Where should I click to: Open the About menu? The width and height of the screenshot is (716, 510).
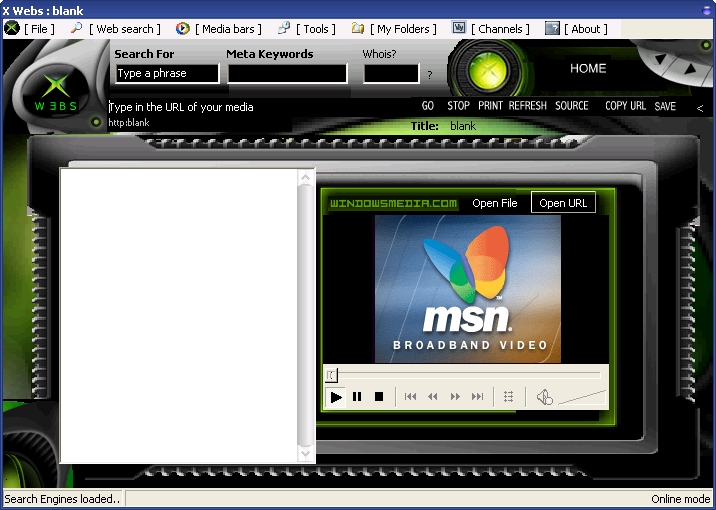(x=586, y=29)
